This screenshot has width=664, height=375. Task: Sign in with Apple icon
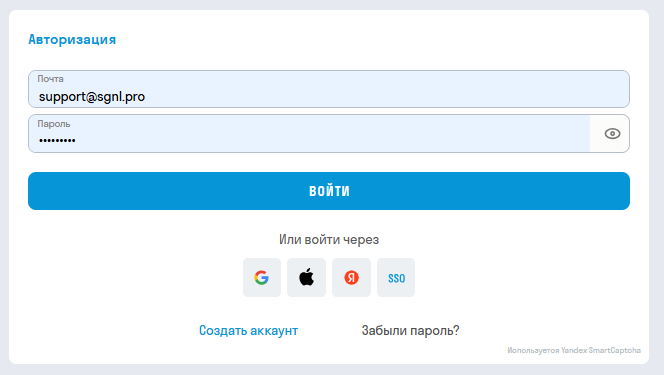(307, 278)
